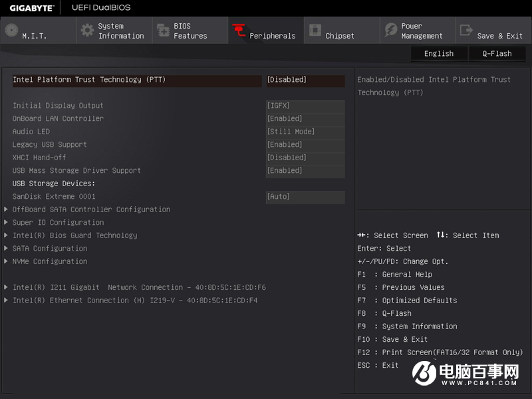Open the SanDisk Extreme Auto dropdown
Image resolution: width=532 pixels, height=399 pixels.
pyautogui.click(x=305, y=197)
